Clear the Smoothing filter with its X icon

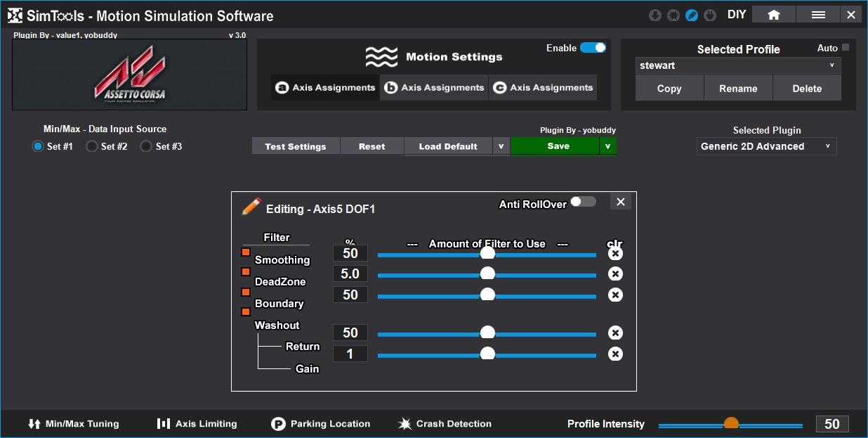click(615, 254)
